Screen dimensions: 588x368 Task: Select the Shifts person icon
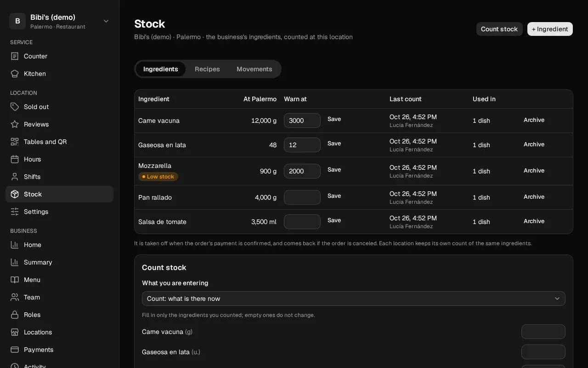[x=15, y=177]
